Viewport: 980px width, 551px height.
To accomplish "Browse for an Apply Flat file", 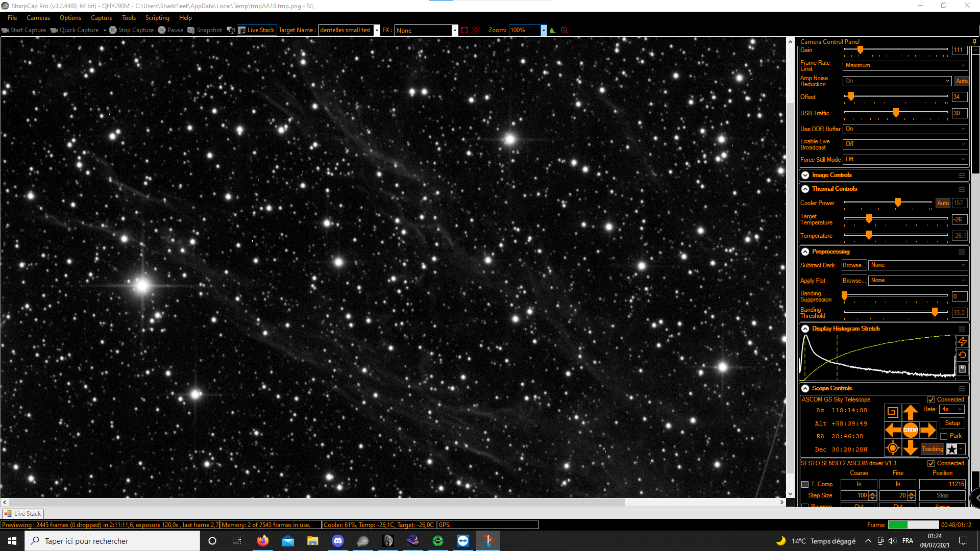I will [854, 281].
